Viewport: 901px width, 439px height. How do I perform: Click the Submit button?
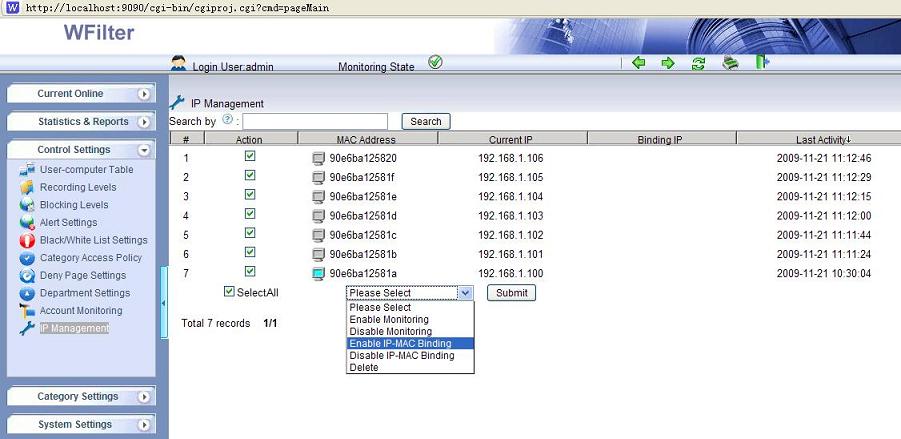pyautogui.click(x=511, y=293)
